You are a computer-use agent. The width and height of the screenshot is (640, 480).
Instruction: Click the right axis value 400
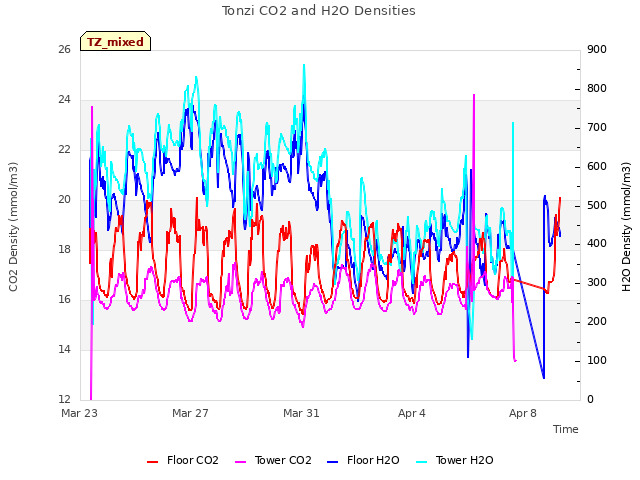pyautogui.click(x=597, y=244)
